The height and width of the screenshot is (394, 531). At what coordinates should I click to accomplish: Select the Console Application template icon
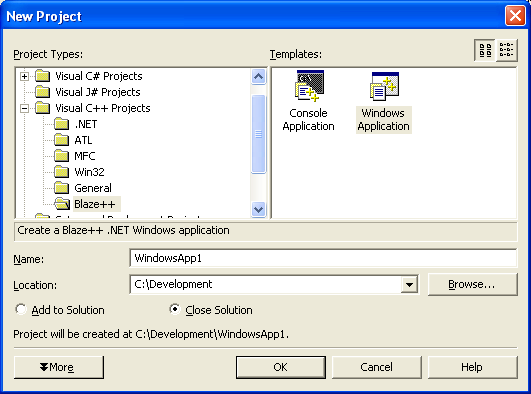[309, 86]
